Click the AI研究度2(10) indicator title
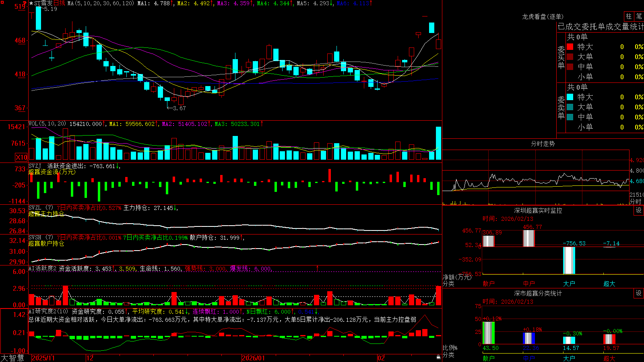This screenshot has height=362, width=644. coord(48,311)
